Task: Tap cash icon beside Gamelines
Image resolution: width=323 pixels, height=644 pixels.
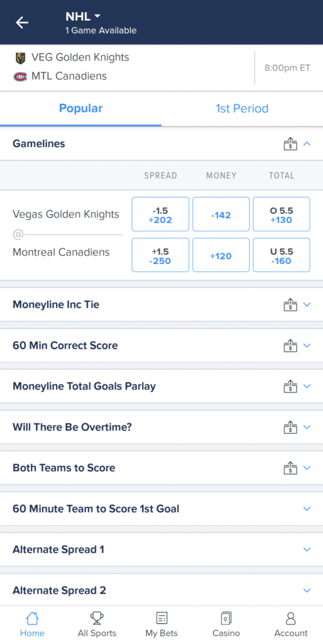Action: pos(290,144)
